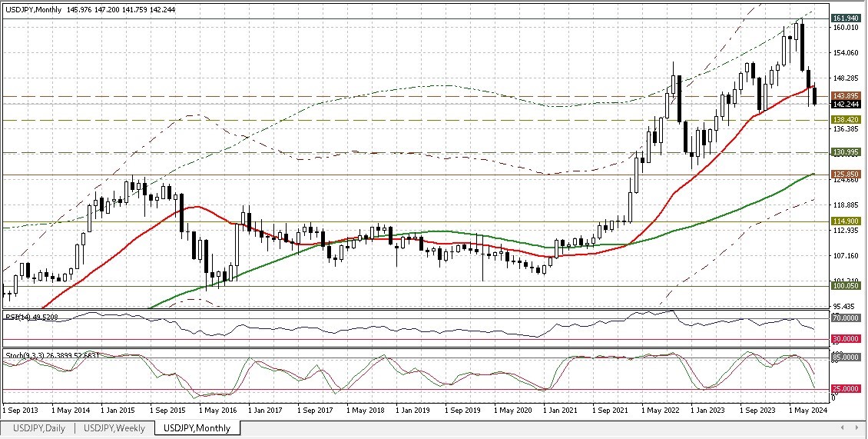Click the 1 Jan 2021 date label
Image resolution: width=868 pixels, height=439 pixels.
pos(561,411)
